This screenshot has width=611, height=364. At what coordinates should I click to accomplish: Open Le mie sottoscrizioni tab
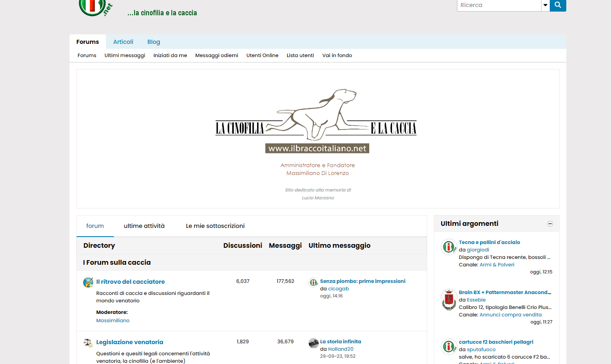tap(215, 226)
